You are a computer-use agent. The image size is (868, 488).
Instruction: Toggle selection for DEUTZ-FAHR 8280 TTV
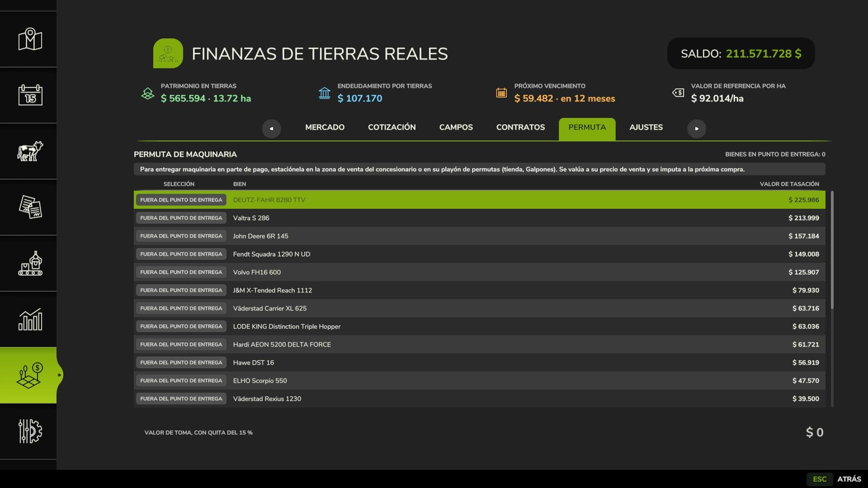point(181,200)
